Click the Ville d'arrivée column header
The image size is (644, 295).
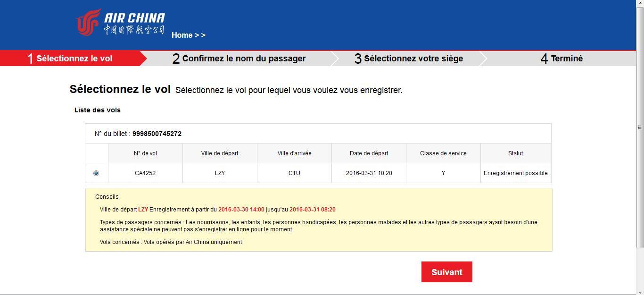click(295, 153)
